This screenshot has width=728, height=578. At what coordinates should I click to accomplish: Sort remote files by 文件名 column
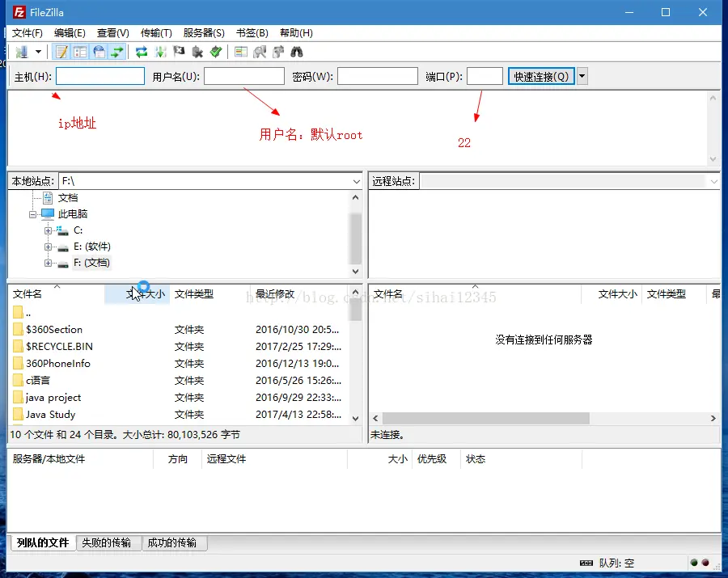(x=476, y=294)
